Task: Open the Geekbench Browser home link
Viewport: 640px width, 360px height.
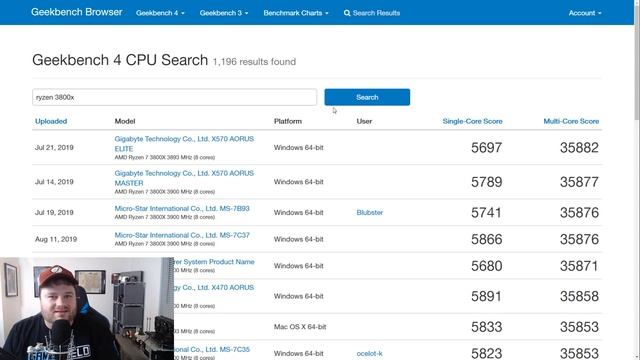Action: point(76,12)
